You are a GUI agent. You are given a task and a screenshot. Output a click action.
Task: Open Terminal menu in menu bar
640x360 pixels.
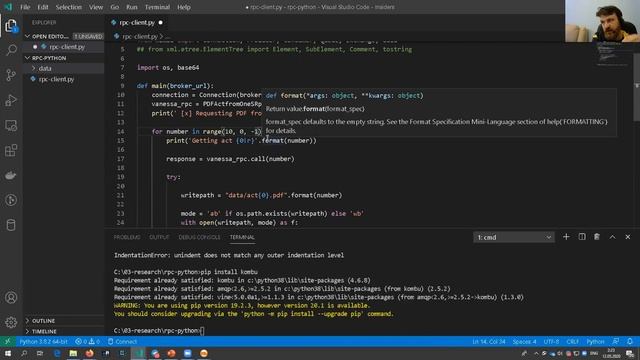pos(157,7)
